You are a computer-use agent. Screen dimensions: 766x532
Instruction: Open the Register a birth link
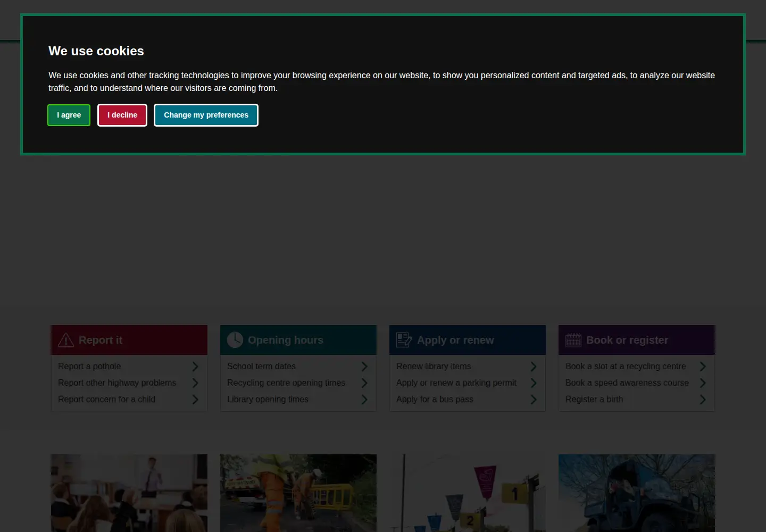point(594,400)
